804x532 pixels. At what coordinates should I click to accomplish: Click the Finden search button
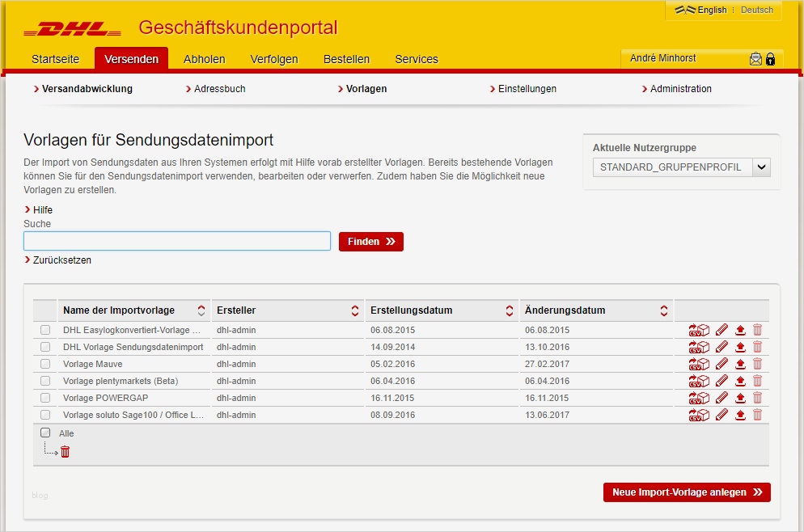click(370, 242)
